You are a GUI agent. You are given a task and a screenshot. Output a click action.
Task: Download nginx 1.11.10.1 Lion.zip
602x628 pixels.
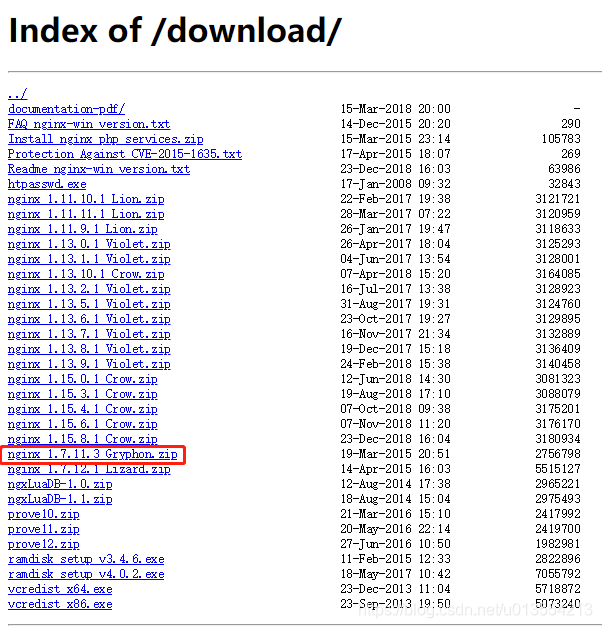pyautogui.click(x=86, y=199)
